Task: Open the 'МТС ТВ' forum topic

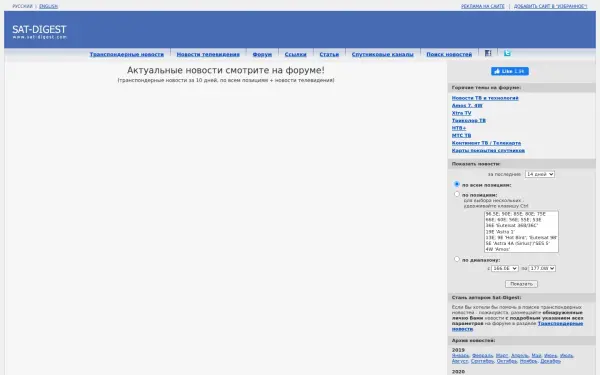Action: coord(461,135)
